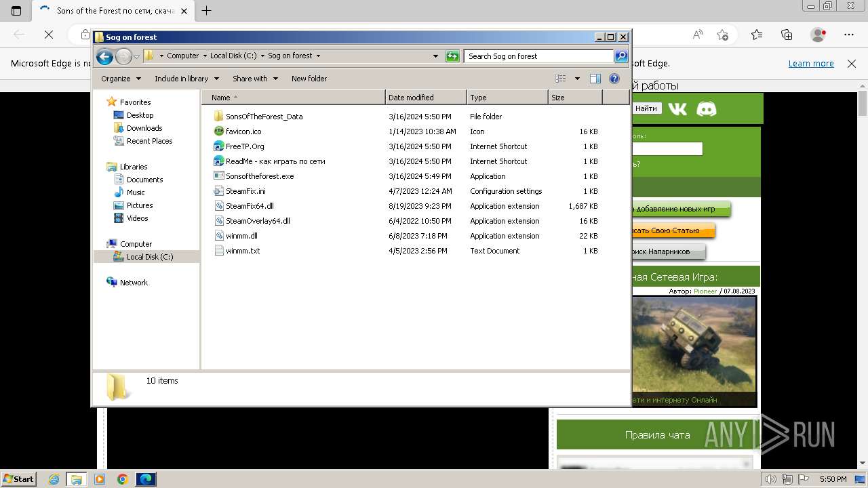868x488 pixels.
Task: Click Edge favorites star icon
Action: tap(723, 35)
